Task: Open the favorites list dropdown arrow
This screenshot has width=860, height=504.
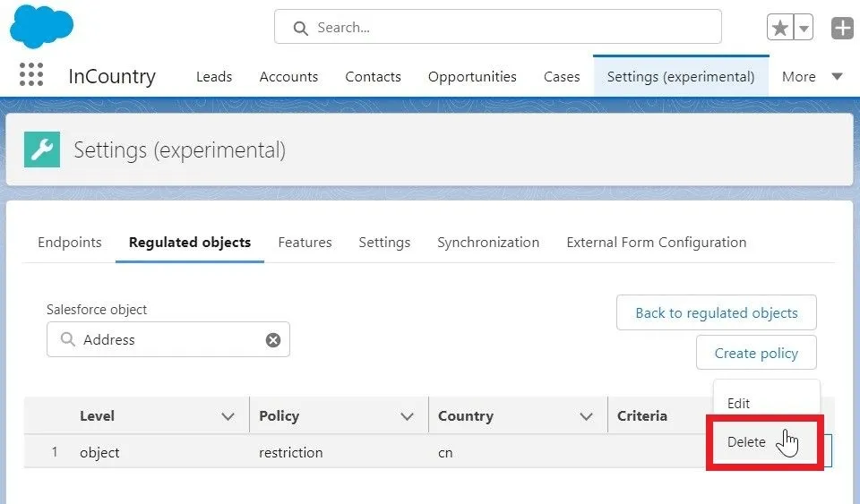Action: coord(804,28)
